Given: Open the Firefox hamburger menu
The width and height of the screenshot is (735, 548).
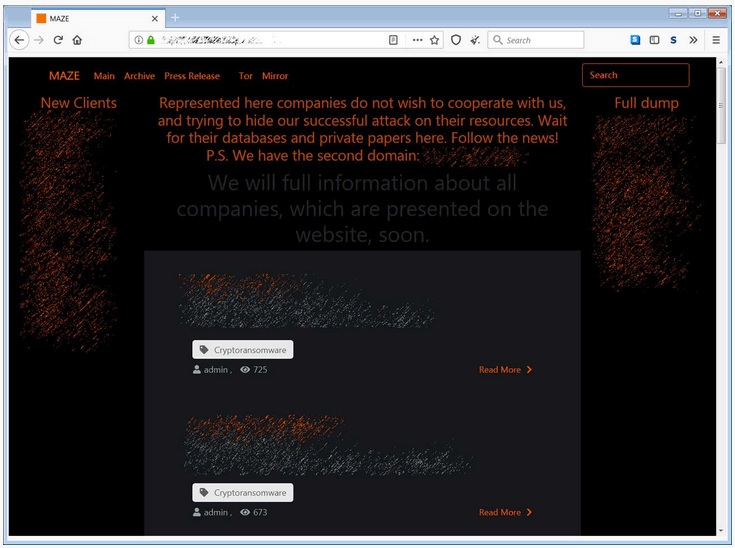Looking at the screenshot, I should pyautogui.click(x=716, y=40).
